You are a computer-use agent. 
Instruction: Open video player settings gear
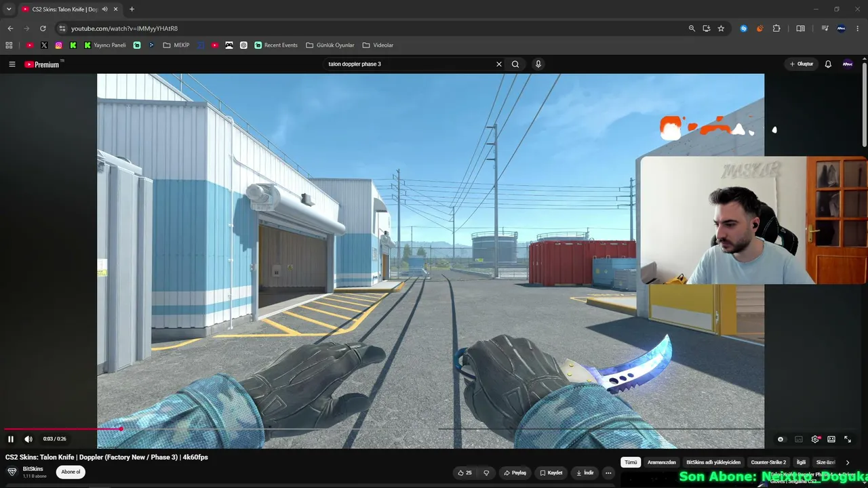click(815, 439)
